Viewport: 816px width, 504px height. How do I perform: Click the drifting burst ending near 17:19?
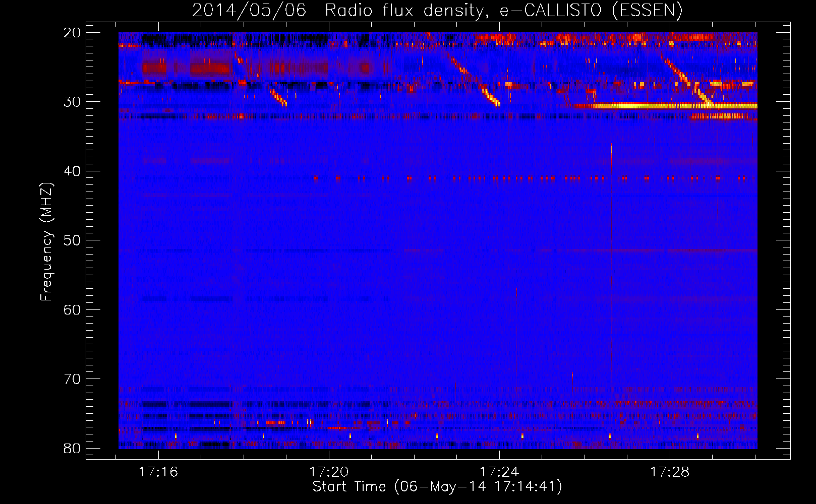(278, 97)
